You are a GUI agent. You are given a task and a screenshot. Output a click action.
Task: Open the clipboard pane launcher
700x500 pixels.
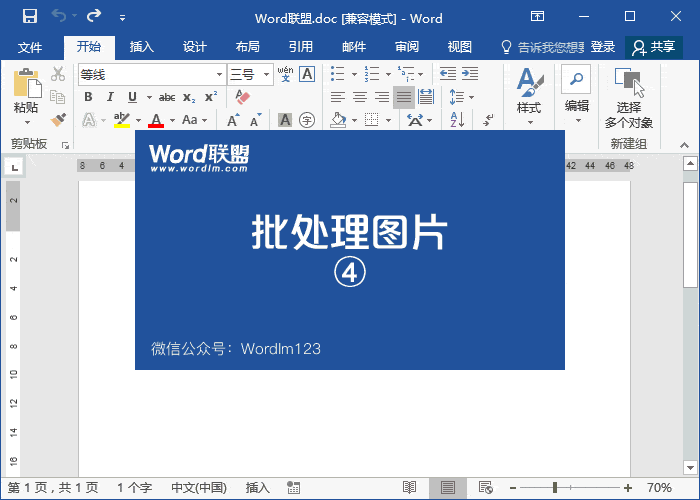(x=66, y=145)
